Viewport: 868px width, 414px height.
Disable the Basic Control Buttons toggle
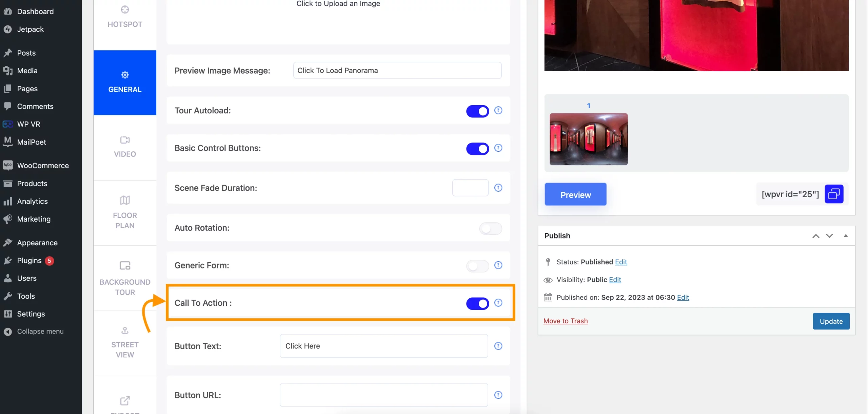(x=477, y=149)
